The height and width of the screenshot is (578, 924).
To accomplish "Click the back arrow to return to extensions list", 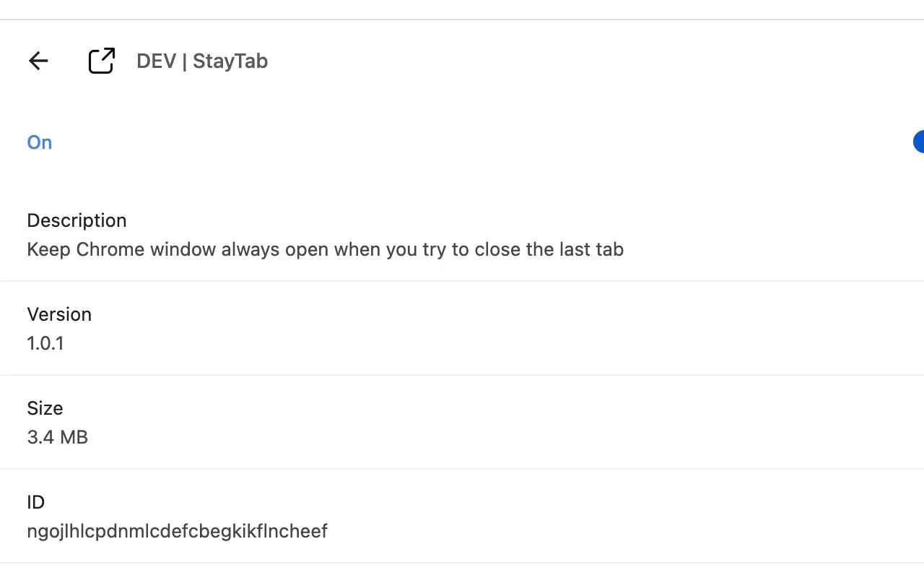I will [38, 61].
